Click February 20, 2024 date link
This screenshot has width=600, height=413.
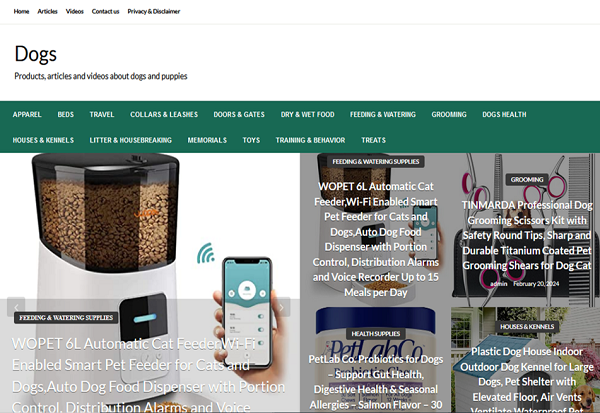tap(536, 284)
